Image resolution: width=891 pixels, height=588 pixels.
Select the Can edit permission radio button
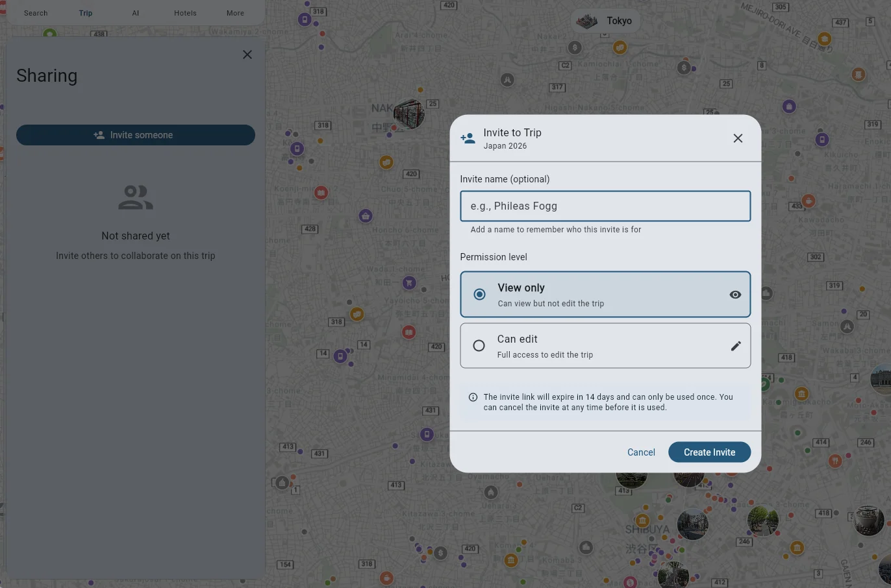click(479, 345)
